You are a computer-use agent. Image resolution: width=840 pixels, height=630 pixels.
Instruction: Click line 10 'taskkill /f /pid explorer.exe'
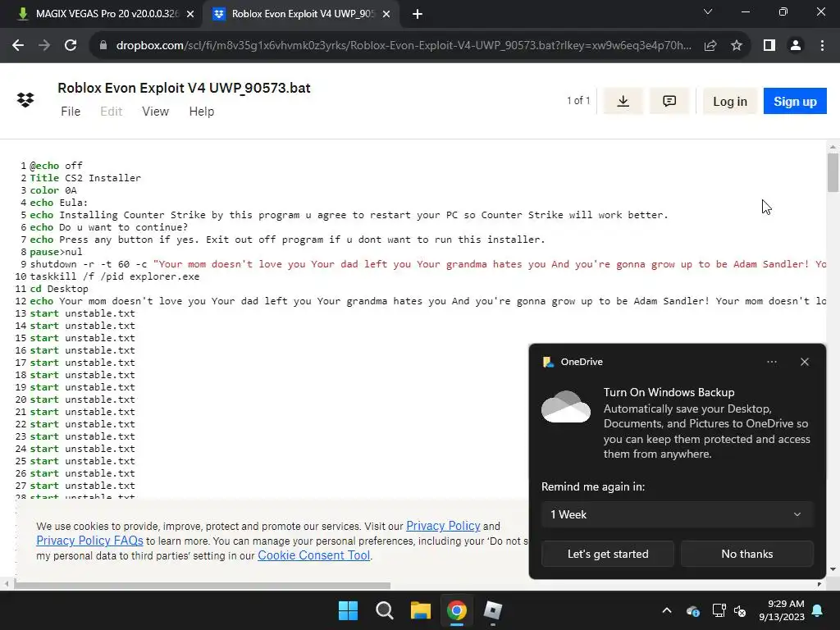(x=115, y=276)
